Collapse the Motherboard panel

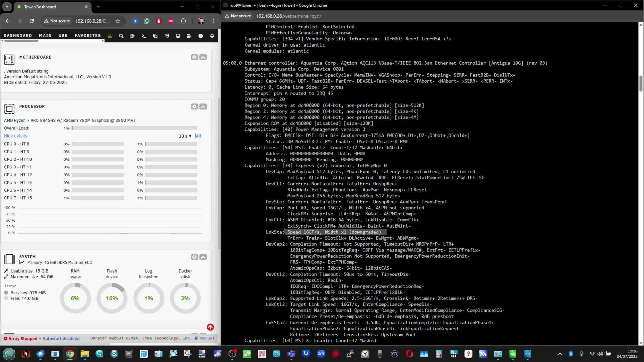203,57
